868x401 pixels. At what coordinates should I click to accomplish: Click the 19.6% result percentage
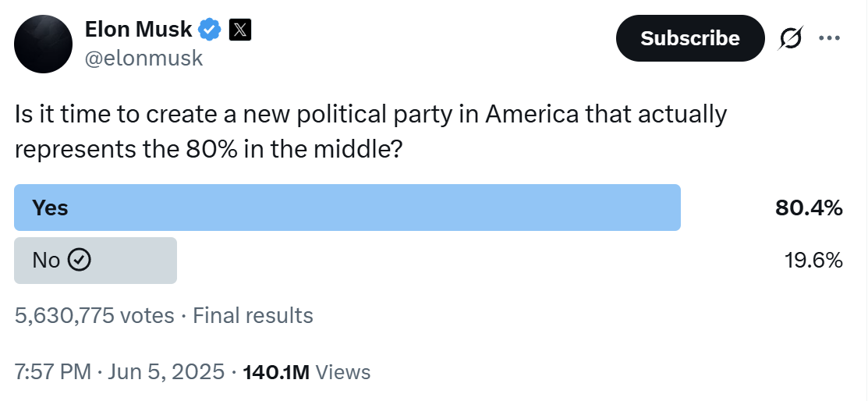click(813, 261)
